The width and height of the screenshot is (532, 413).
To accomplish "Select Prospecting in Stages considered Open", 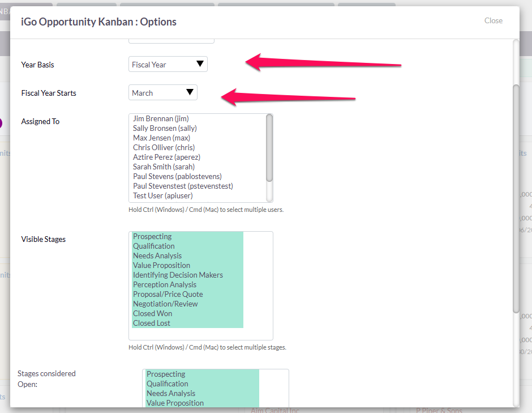I will 202,374.
